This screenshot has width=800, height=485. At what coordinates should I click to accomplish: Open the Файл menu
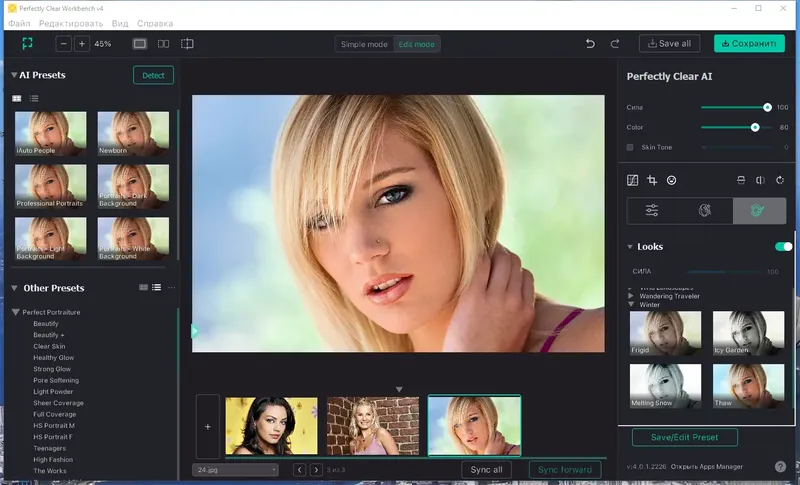click(19, 23)
